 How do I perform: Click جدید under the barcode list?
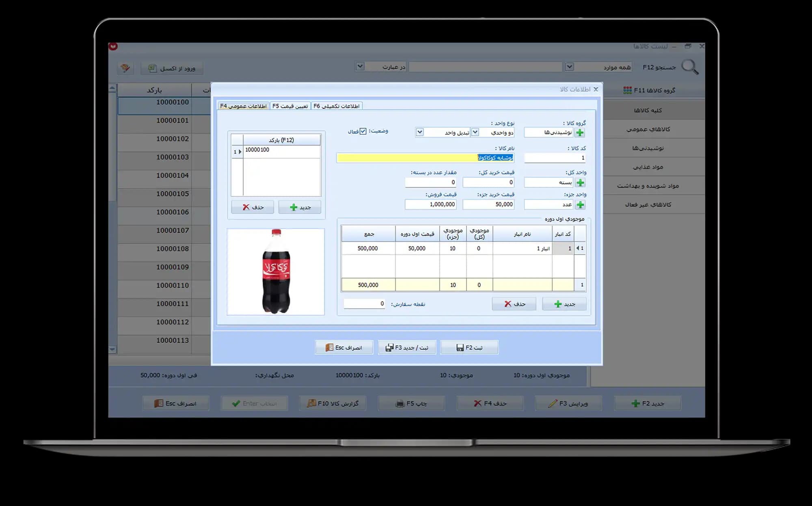300,207
